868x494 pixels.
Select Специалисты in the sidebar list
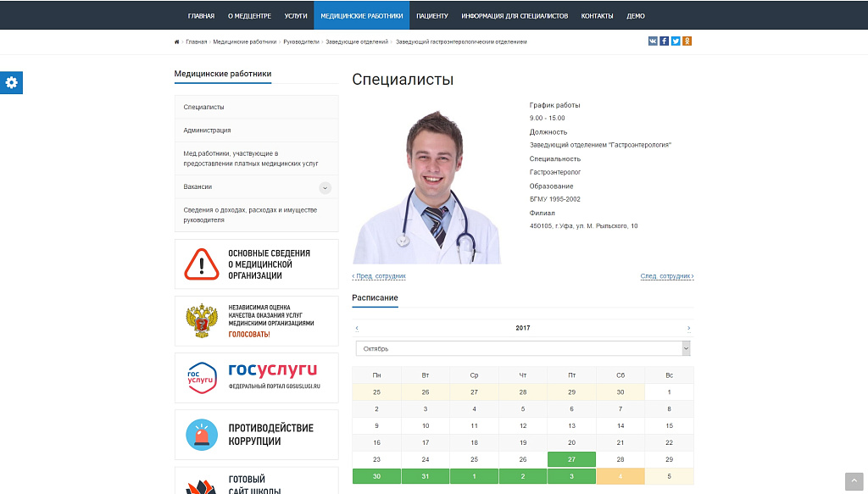click(203, 107)
